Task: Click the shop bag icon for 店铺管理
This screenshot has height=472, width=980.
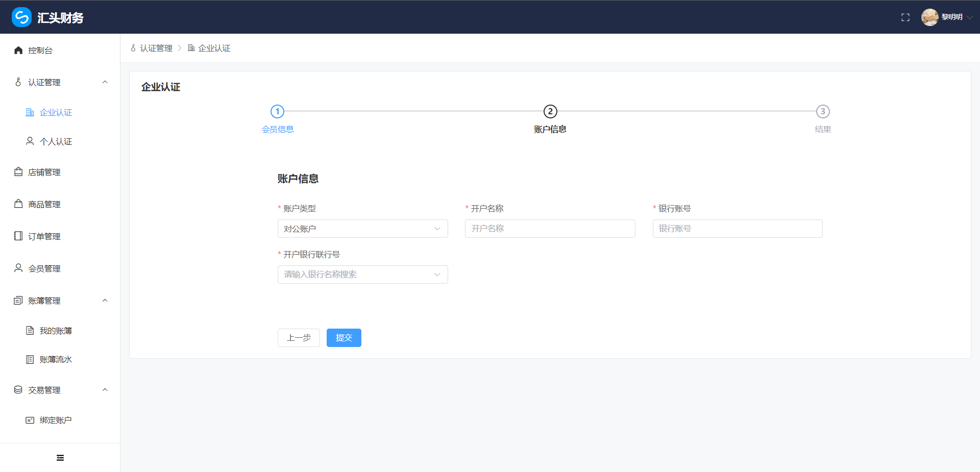Action: [x=18, y=172]
